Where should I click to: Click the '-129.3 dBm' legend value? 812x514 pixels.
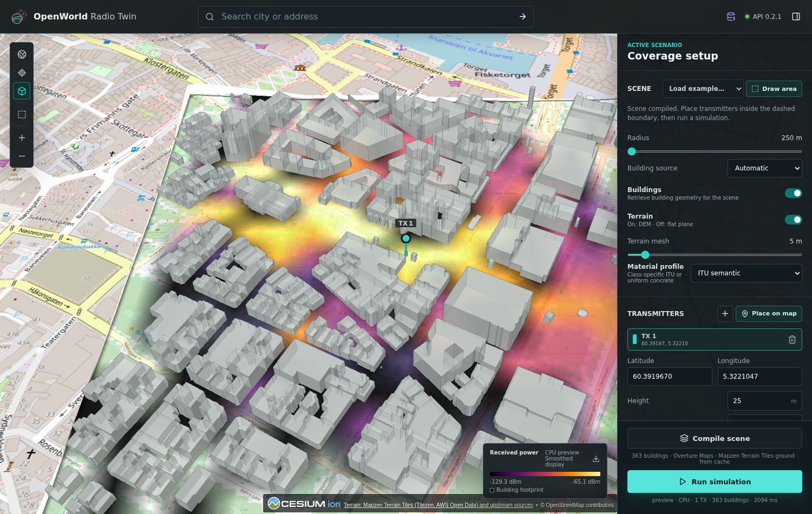505,482
